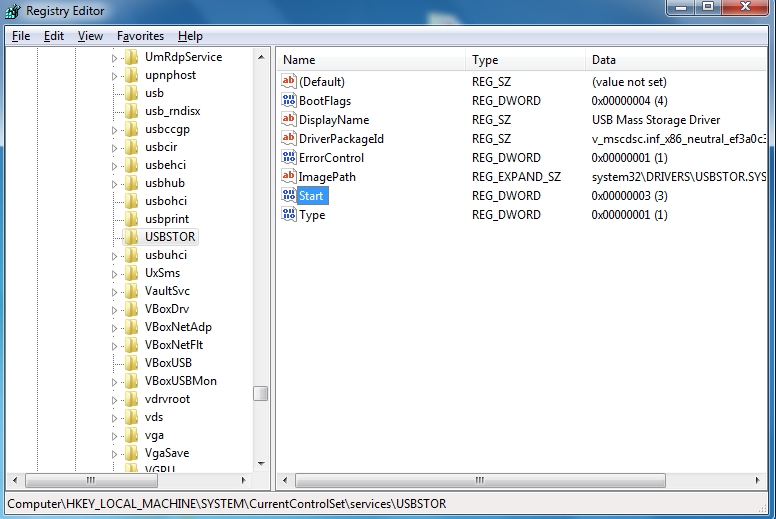The height and width of the screenshot is (519, 776).
Task: Minimize the Registry Editor window
Action: [x=680, y=7]
